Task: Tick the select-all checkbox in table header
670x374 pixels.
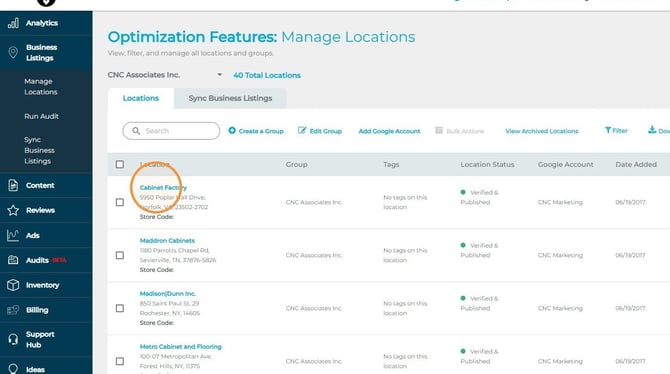Action: [120, 164]
